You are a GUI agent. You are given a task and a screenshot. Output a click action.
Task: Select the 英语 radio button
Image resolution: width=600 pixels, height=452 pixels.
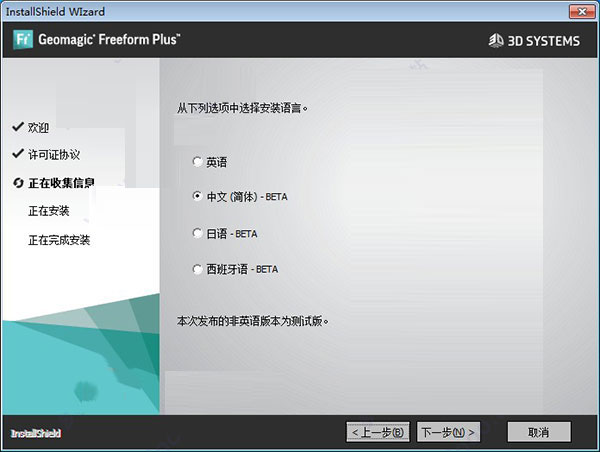tap(197, 162)
